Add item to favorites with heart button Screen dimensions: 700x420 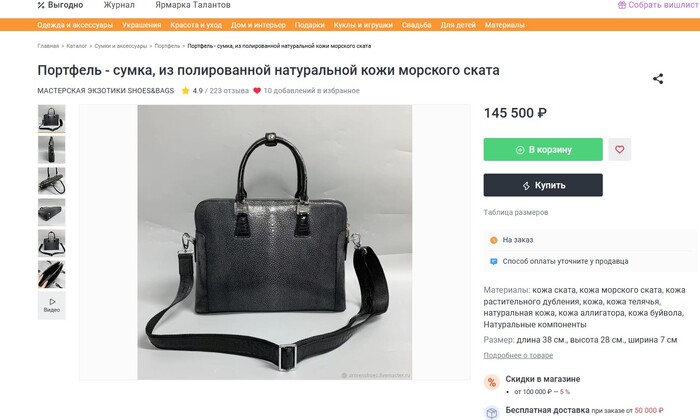coord(619,150)
